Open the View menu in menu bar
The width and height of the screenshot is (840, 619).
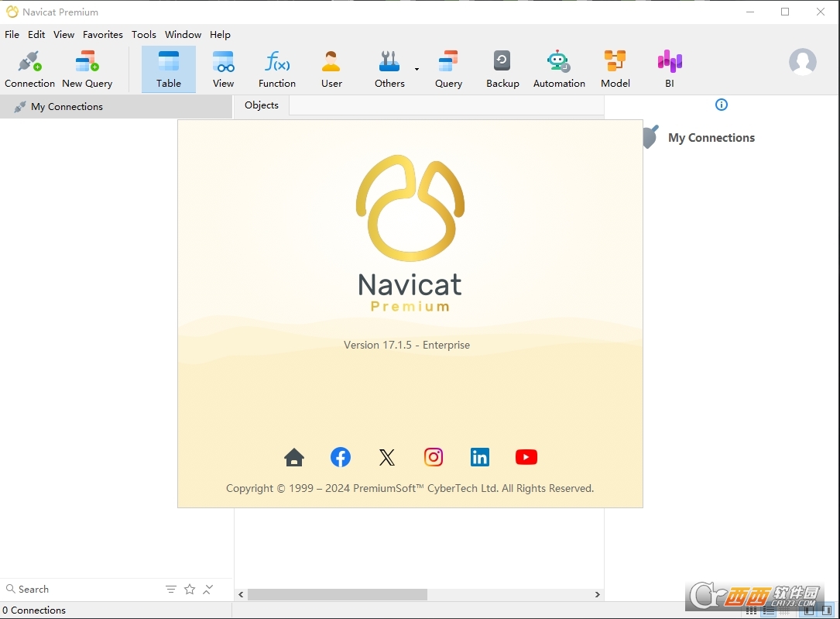(x=63, y=34)
